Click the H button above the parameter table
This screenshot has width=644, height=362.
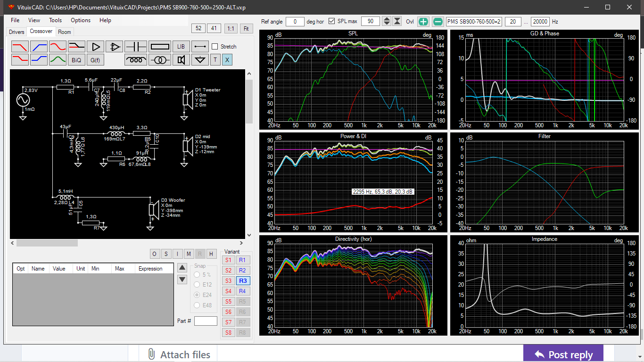point(211,254)
